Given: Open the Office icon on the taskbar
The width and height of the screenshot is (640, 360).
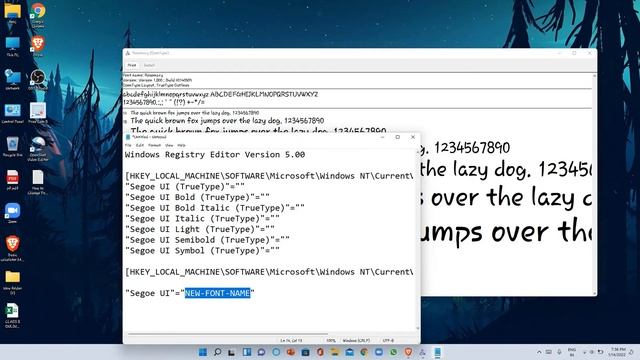Looking at the screenshot, I should point(320,352).
